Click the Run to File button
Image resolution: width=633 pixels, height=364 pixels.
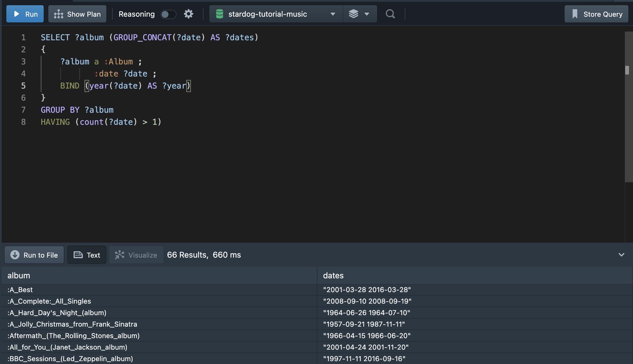pyautogui.click(x=35, y=254)
